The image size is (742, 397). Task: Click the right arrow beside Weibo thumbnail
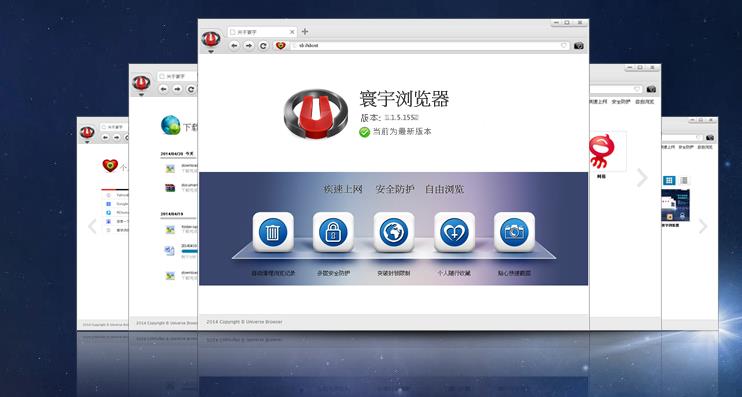(x=642, y=177)
